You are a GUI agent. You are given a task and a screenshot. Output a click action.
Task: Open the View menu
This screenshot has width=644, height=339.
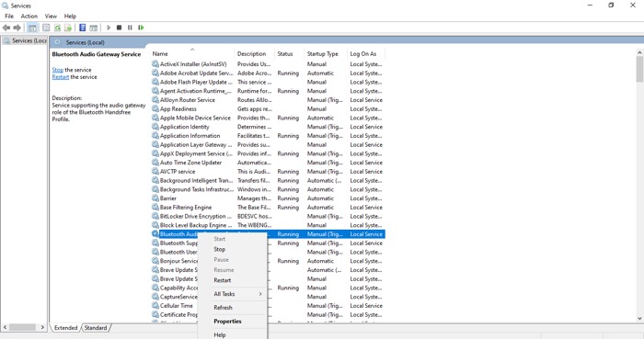51,16
